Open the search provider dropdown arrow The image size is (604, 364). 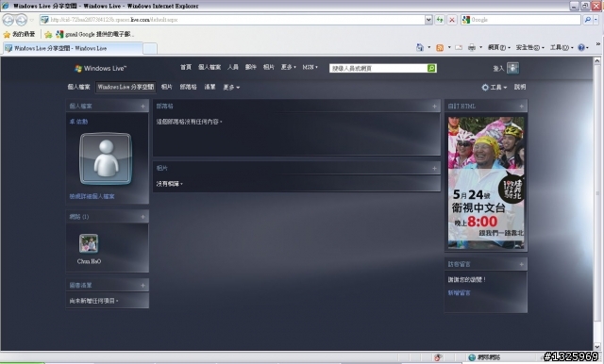coord(596,20)
